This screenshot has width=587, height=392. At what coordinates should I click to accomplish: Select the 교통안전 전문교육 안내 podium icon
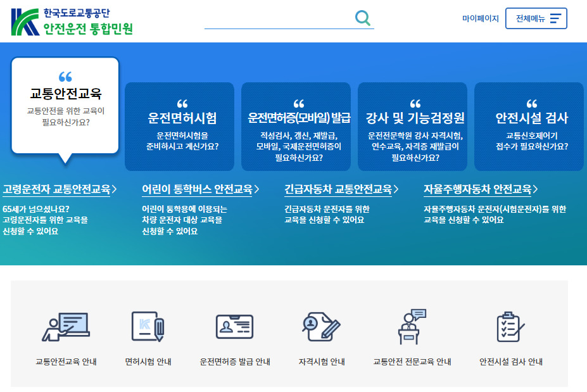click(412, 326)
